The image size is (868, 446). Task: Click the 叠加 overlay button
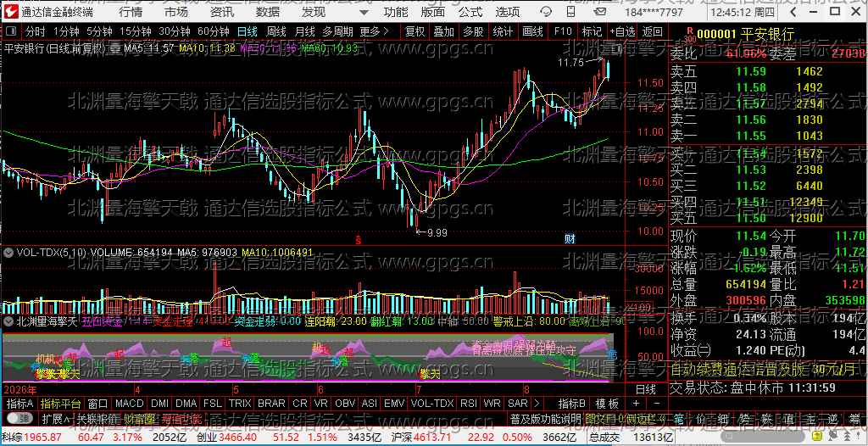443,31
